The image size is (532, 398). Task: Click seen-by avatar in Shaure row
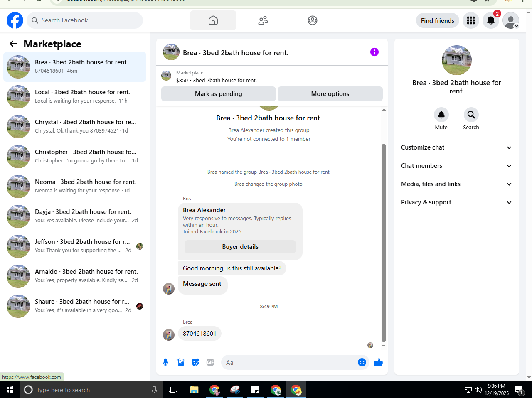140,306
